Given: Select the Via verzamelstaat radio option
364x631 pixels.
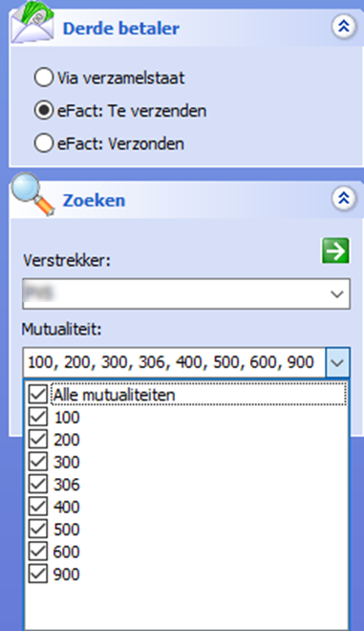Looking at the screenshot, I should click(x=43, y=77).
